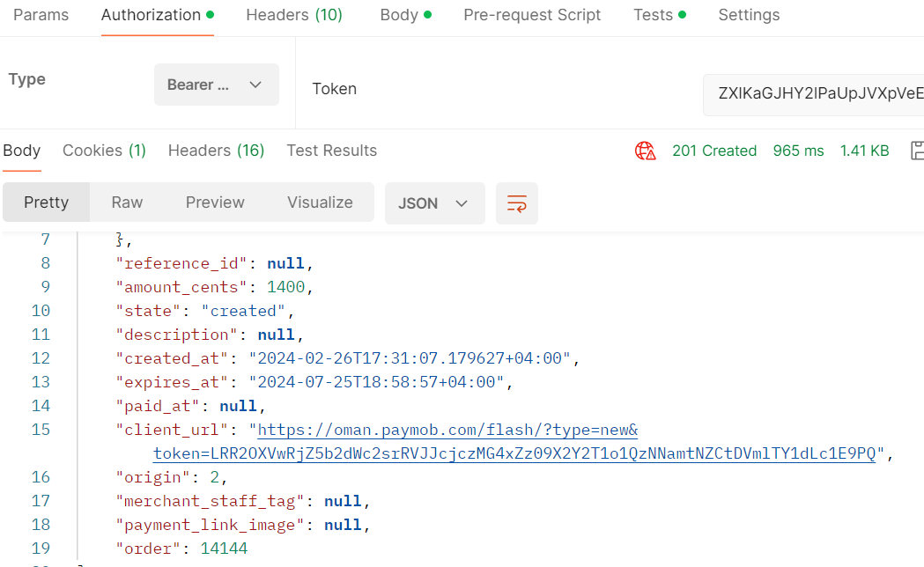Viewport: 924px width, 567px height.
Task: Open the request Settings tab
Action: click(x=749, y=15)
